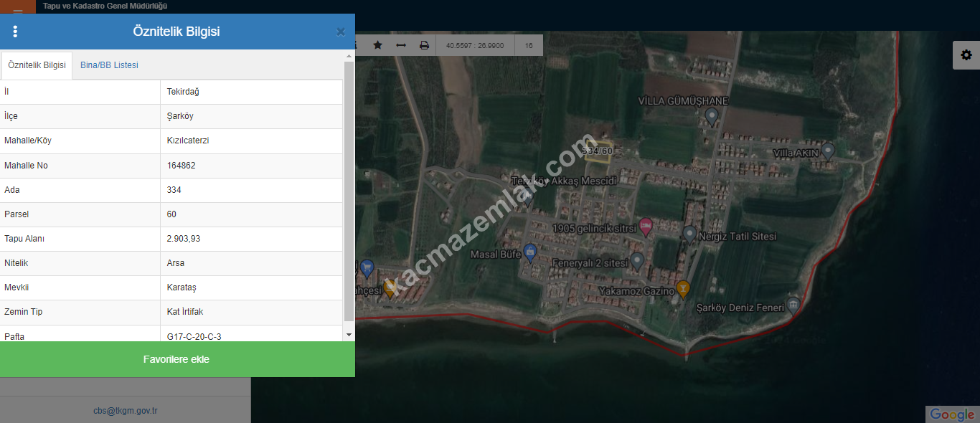Click the scrollbar down arrow in panel
This screenshot has width=980, height=423.
pyautogui.click(x=349, y=335)
